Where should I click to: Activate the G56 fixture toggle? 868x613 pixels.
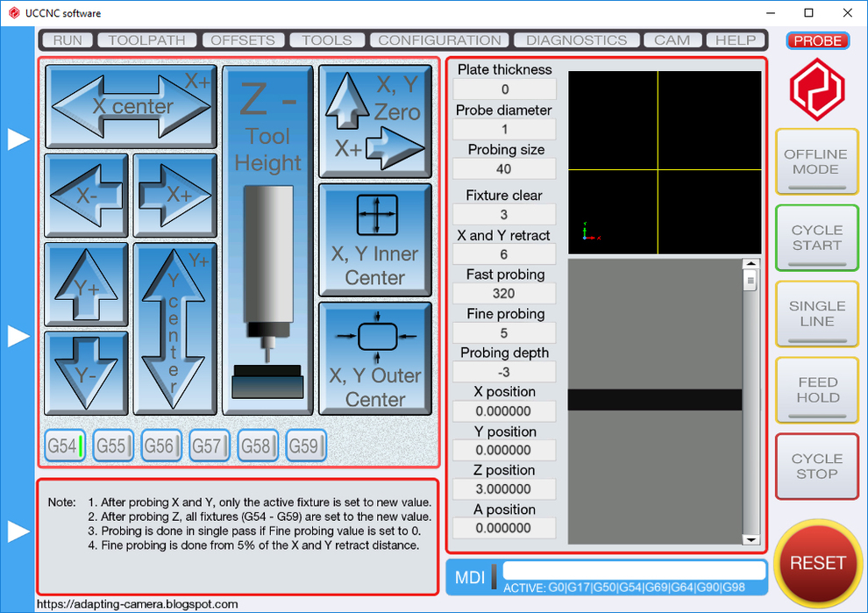[x=161, y=445]
